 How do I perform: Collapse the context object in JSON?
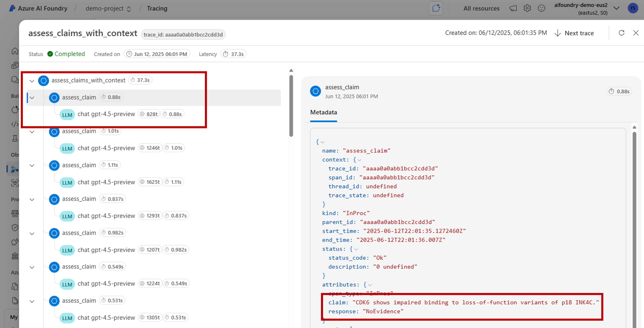[359, 160]
